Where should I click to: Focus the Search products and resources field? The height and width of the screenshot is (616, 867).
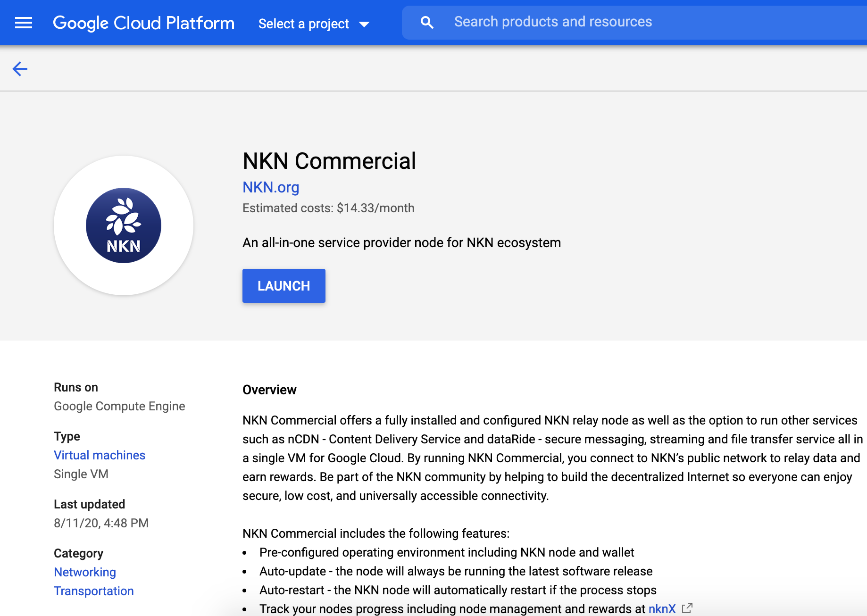click(634, 22)
